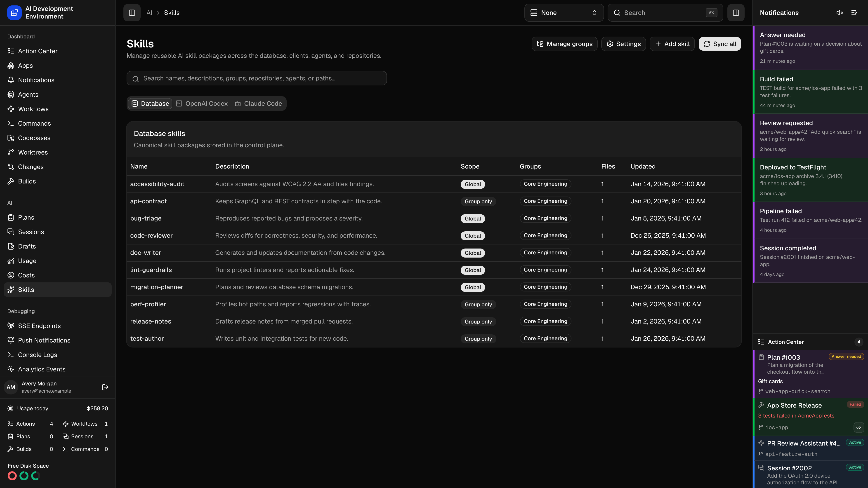The image size is (868, 488).
Task: Open Action Center in the sidebar
Action: click(58, 51)
